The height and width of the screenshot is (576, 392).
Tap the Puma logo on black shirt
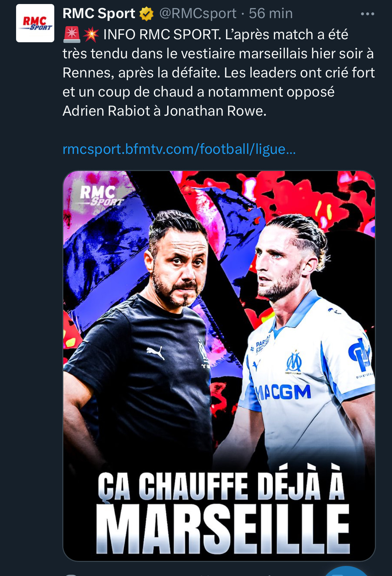tap(156, 352)
